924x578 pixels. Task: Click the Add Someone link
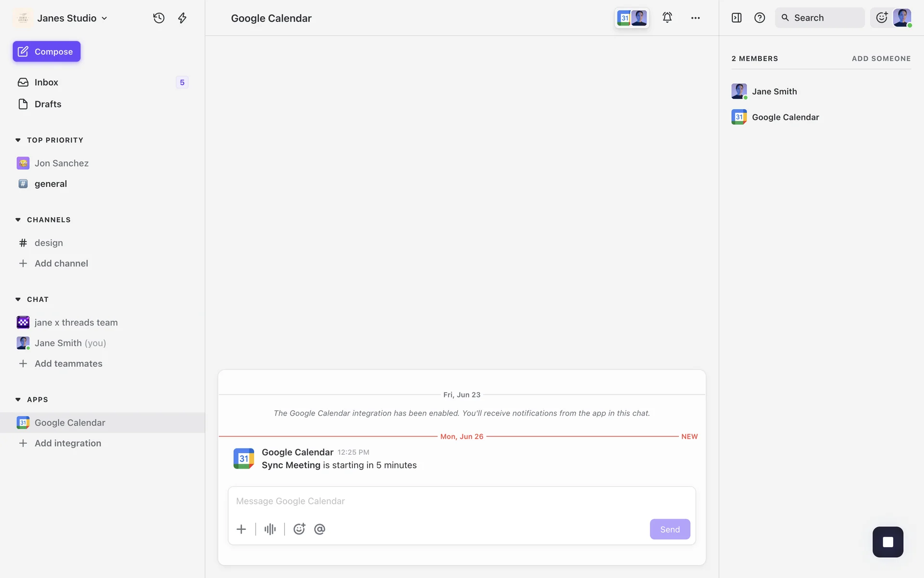coord(881,58)
